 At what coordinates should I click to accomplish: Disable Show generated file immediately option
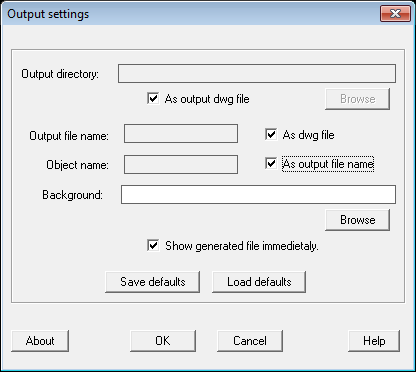pos(153,246)
